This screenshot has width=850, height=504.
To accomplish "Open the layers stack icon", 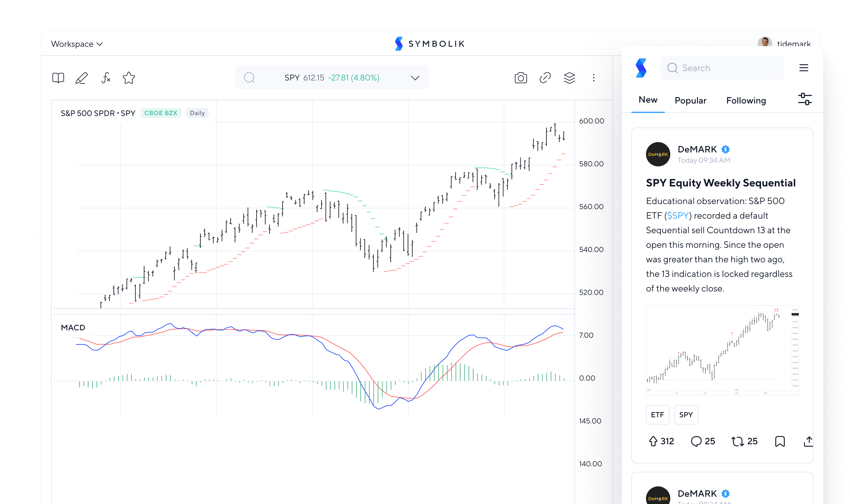I will [x=569, y=78].
